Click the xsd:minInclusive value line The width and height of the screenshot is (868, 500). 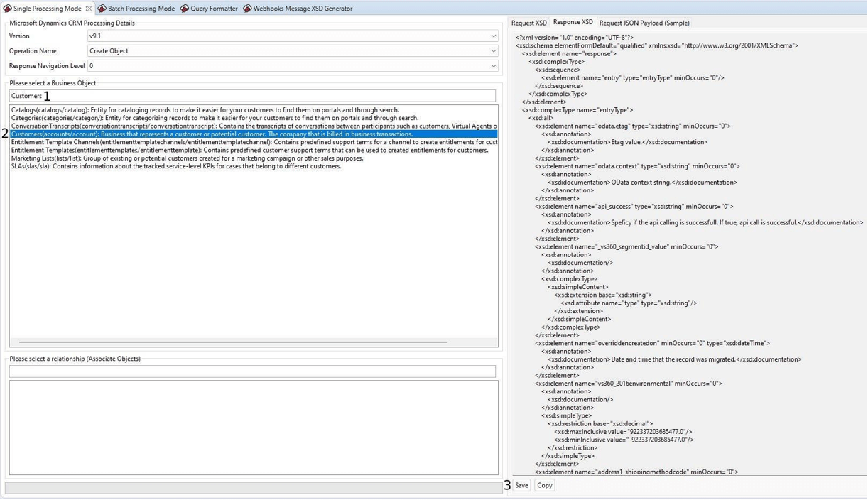(624, 440)
